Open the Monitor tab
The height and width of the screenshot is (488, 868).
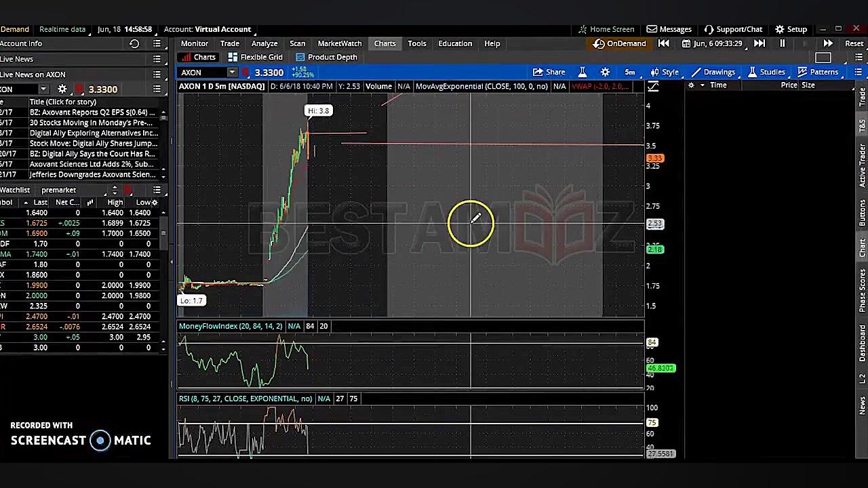(x=195, y=43)
